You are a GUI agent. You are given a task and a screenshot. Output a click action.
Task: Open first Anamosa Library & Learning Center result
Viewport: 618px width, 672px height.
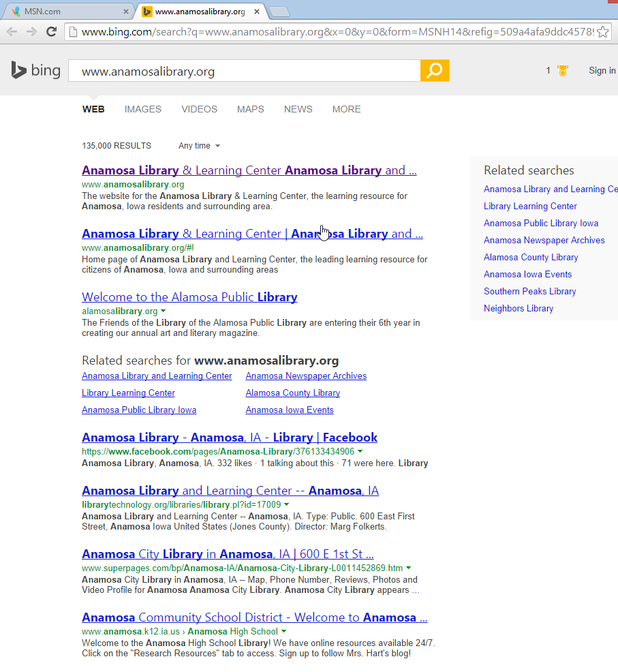[249, 170]
